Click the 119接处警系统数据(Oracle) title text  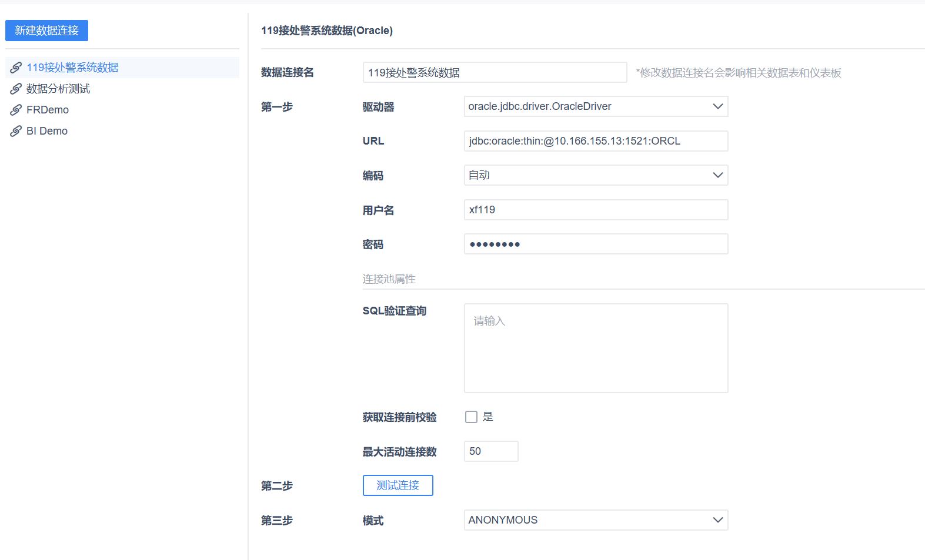coord(327,31)
